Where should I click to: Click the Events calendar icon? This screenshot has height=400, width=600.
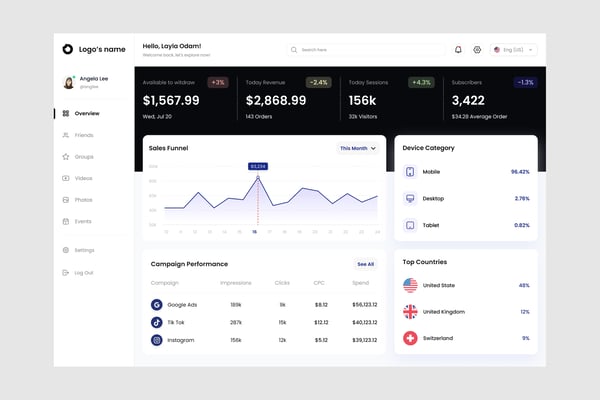point(66,221)
